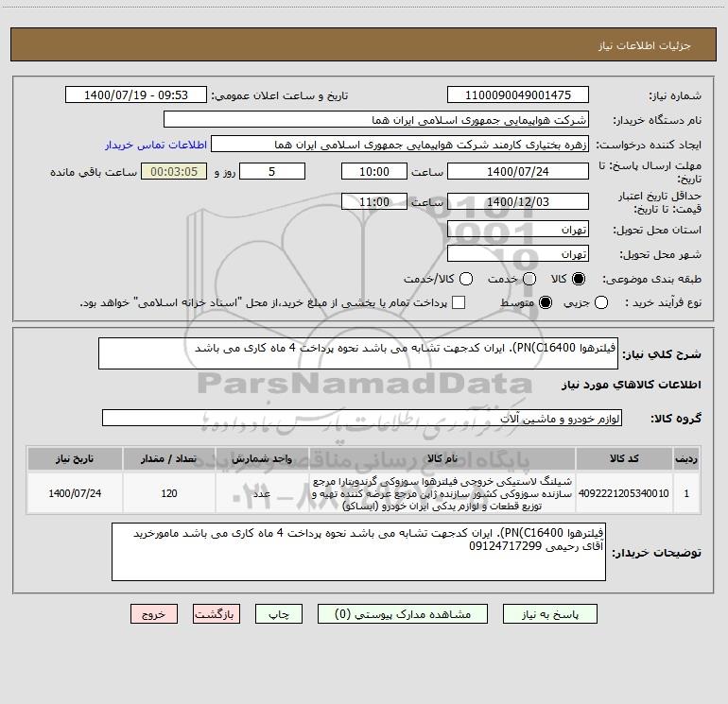Viewport: 728px width, 704px height.
Task: Click the ردیف column header
Action: [x=686, y=458]
